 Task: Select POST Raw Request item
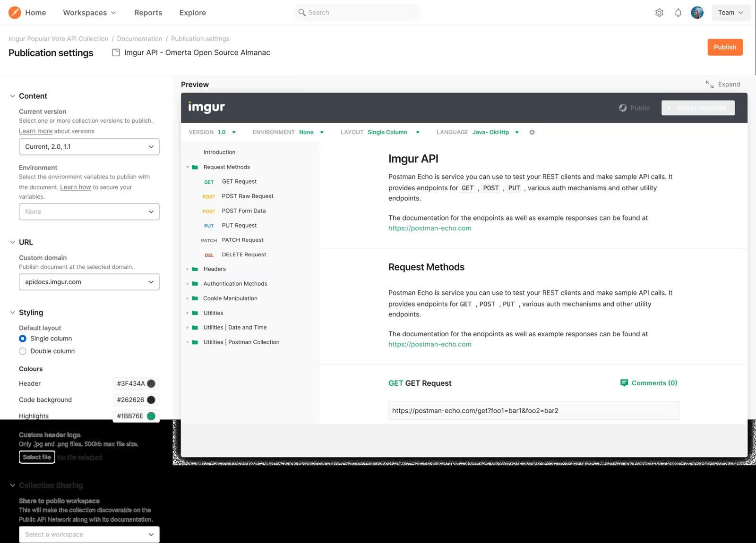point(248,196)
